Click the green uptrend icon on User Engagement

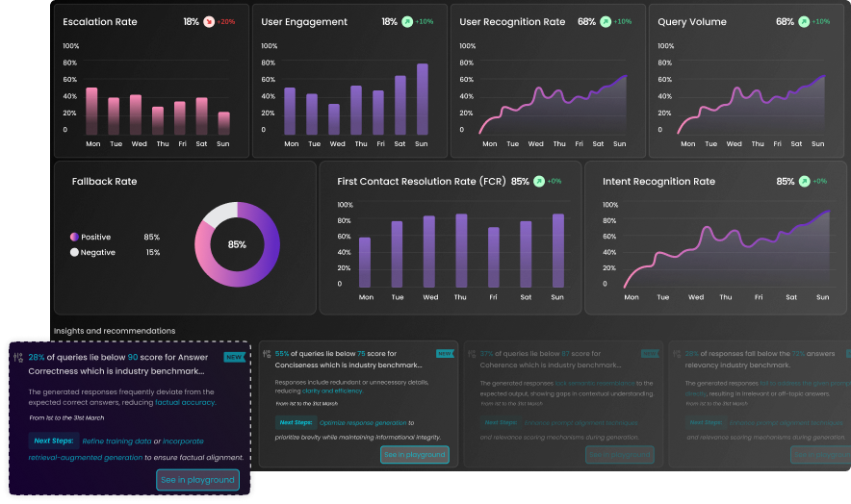click(x=407, y=21)
